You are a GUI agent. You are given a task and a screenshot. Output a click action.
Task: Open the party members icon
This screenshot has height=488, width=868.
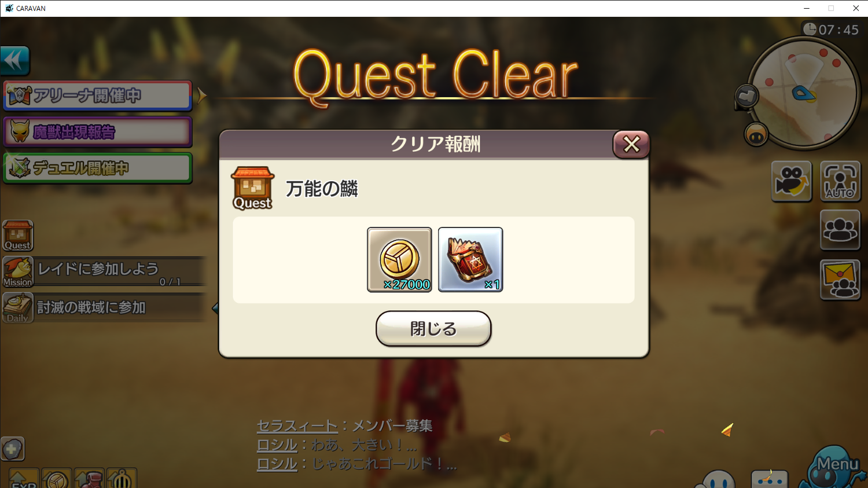[x=840, y=230]
